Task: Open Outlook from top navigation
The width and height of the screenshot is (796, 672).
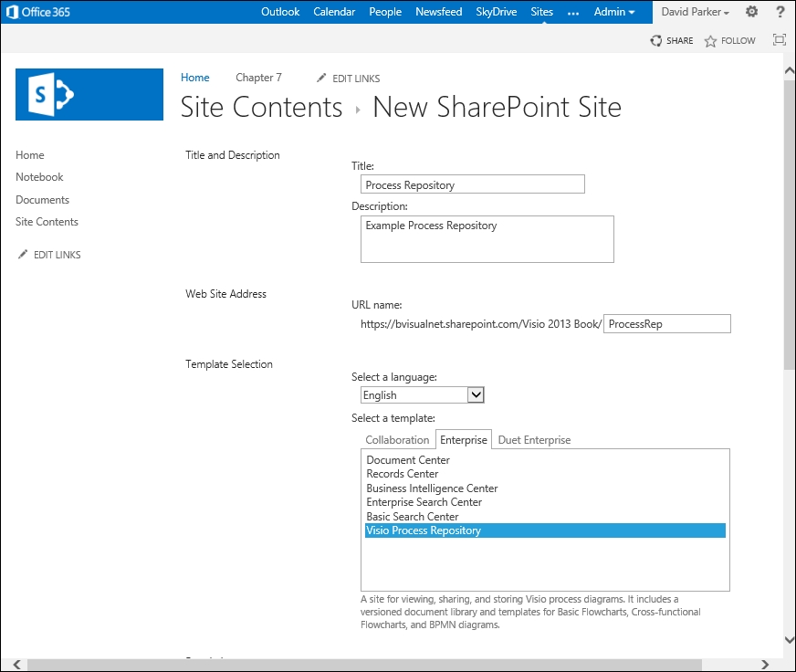Action: [x=280, y=12]
